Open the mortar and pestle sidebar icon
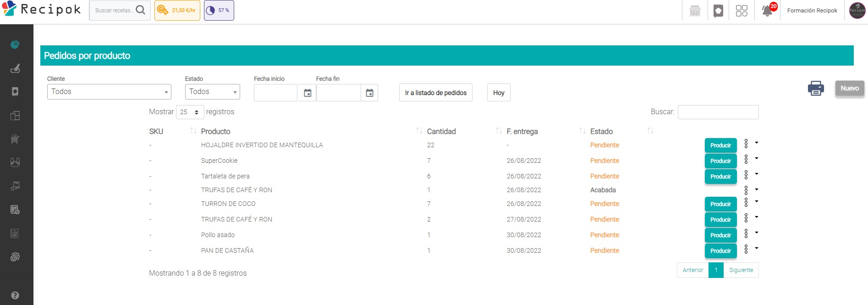Image resolution: width=868 pixels, height=305 pixels. (x=15, y=68)
